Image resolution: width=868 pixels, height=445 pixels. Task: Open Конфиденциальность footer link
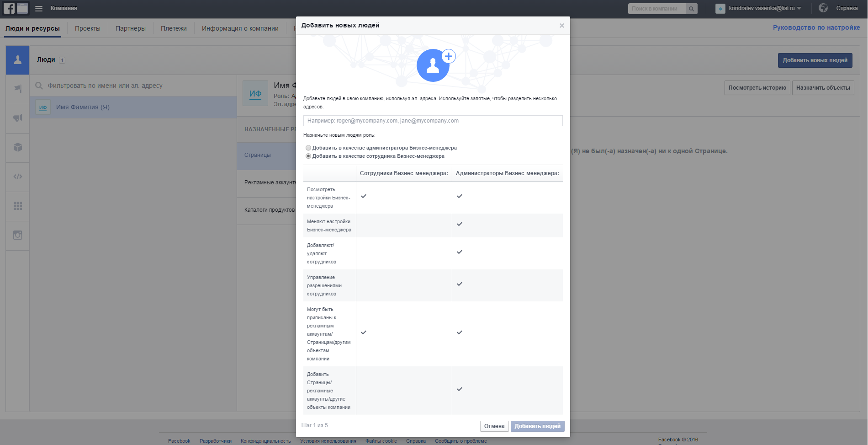point(266,441)
